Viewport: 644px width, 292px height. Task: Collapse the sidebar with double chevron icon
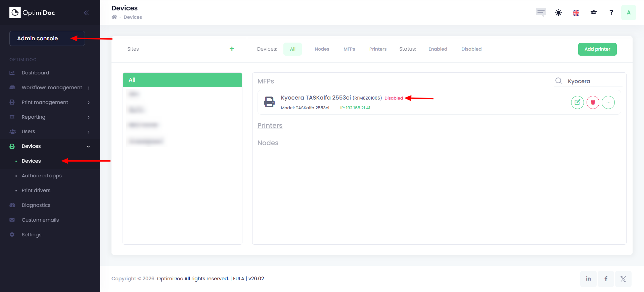pyautogui.click(x=86, y=13)
